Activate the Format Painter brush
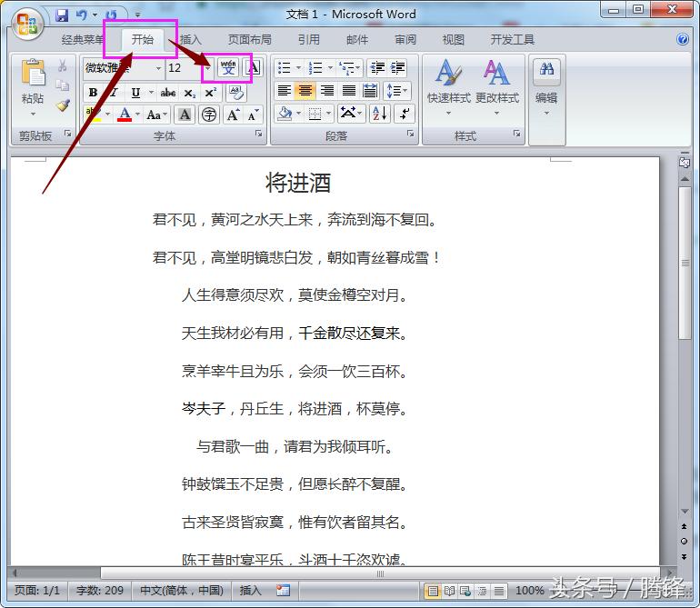This screenshot has height=608, width=700. click(63, 105)
